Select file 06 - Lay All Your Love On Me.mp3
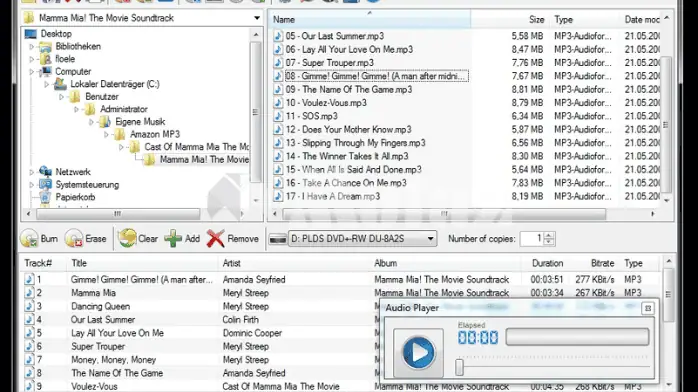Screen dimensions: 698x392 click(349, 49)
